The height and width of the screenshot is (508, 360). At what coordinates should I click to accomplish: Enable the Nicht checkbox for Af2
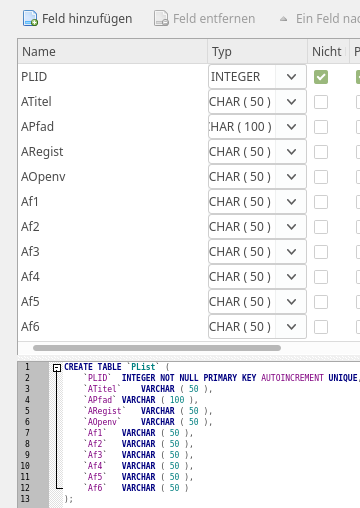click(321, 227)
